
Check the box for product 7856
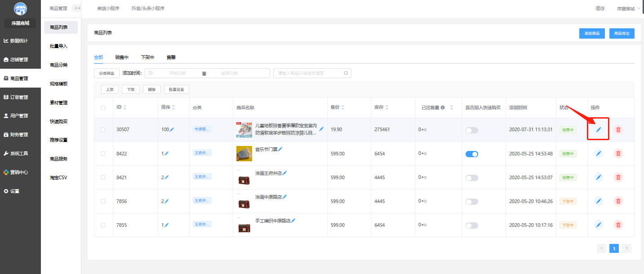tap(103, 201)
